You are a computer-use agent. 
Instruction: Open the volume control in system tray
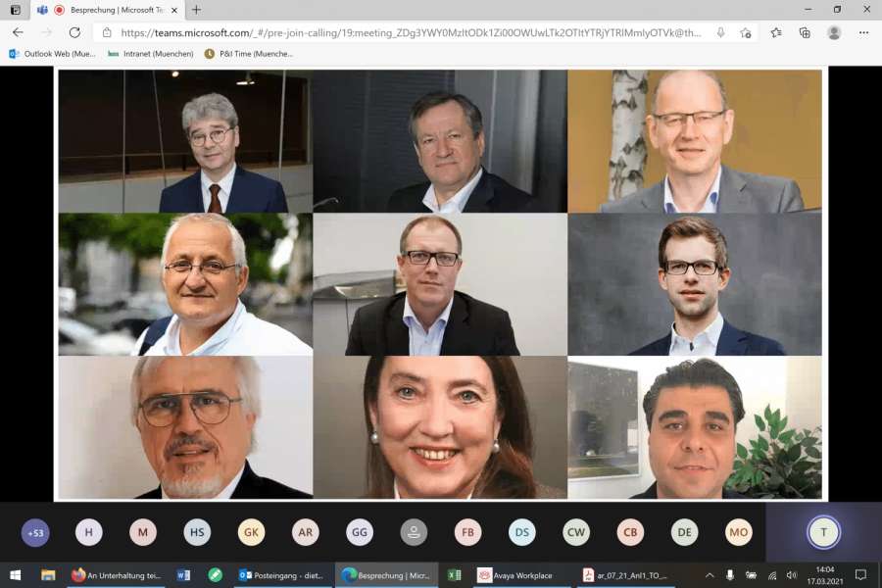point(792,575)
